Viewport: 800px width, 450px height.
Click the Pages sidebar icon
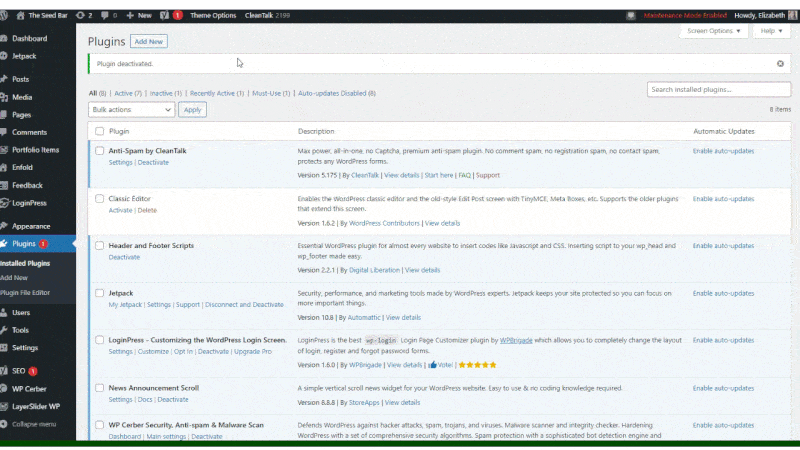point(4,115)
